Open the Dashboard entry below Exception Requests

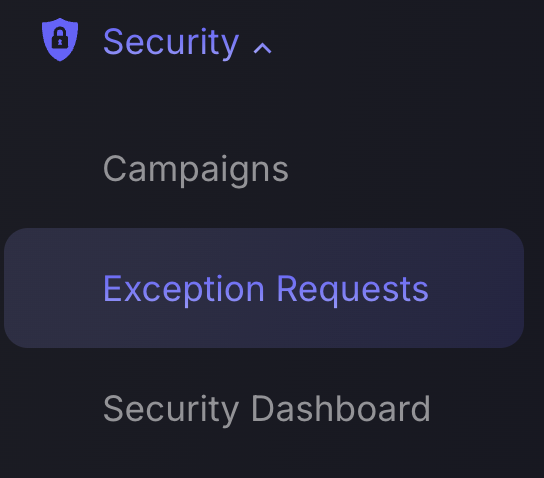pyautogui.click(x=266, y=409)
